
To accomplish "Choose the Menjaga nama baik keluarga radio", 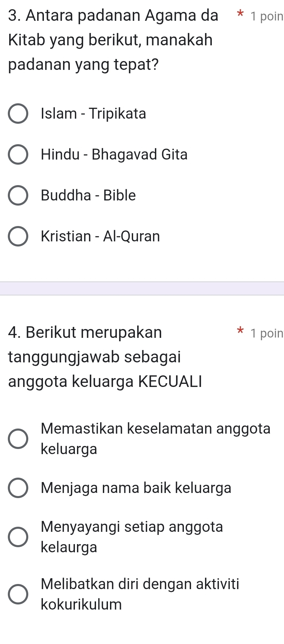I will [x=18, y=488].
